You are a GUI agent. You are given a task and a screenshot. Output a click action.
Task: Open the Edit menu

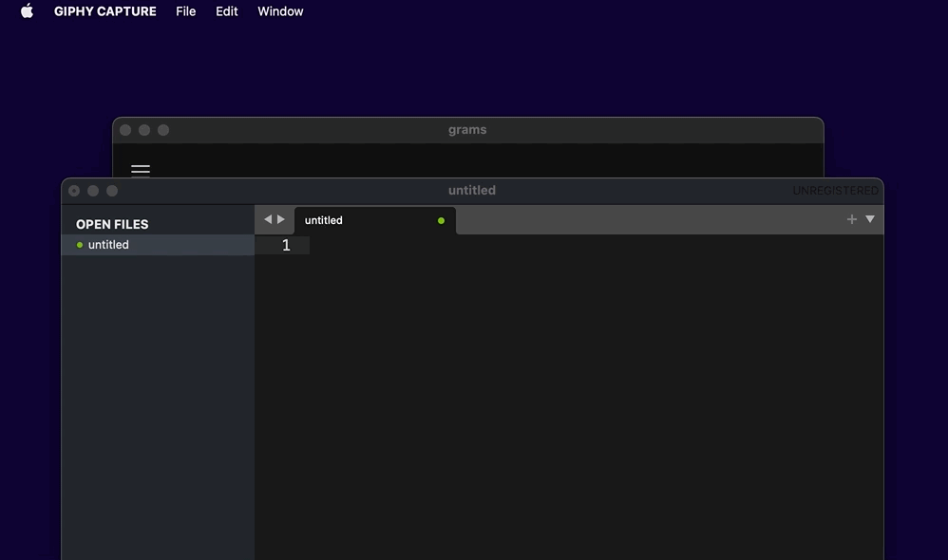[x=227, y=11]
